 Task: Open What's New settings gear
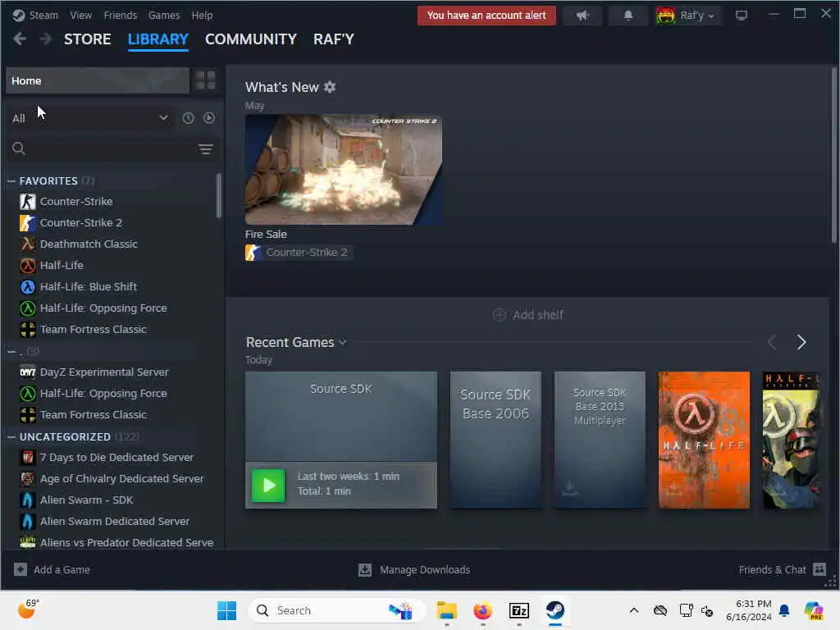pos(330,87)
